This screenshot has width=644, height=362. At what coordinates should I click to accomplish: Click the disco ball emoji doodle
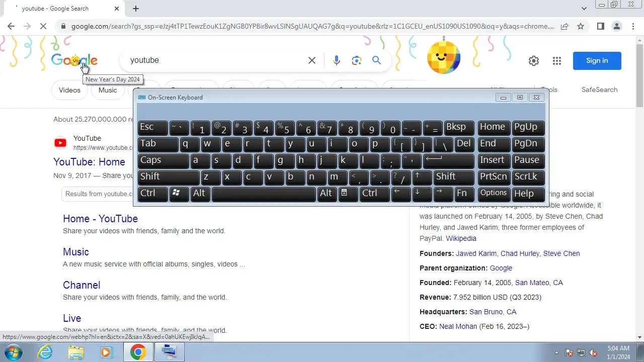click(x=443, y=57)
